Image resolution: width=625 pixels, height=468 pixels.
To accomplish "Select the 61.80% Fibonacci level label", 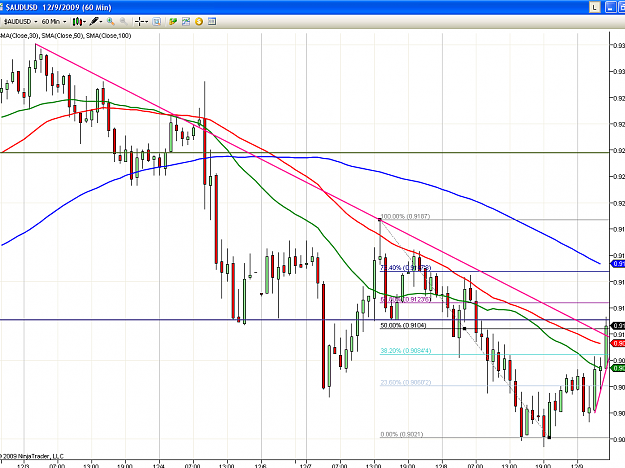I will pyautogui.click(x=405, y=299).
